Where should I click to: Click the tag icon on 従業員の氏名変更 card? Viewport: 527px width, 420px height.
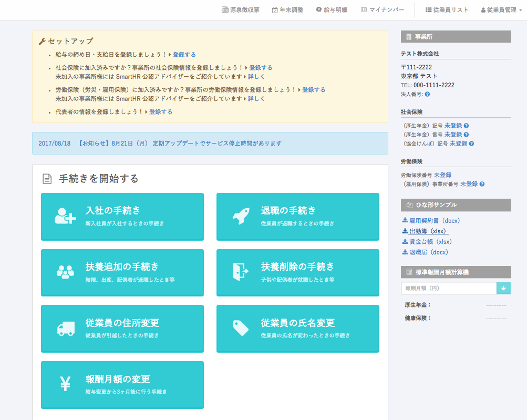[241, 327]
